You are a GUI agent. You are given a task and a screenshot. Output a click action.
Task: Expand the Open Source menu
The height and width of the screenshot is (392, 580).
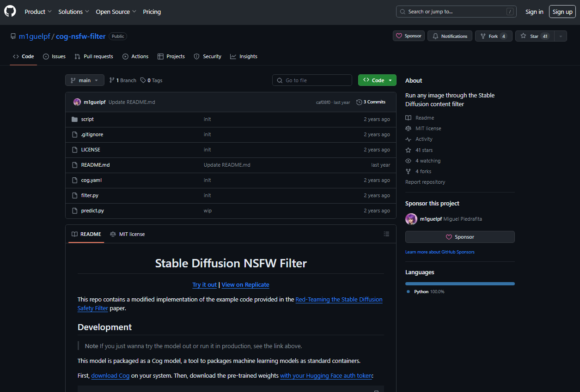(116, 12)
